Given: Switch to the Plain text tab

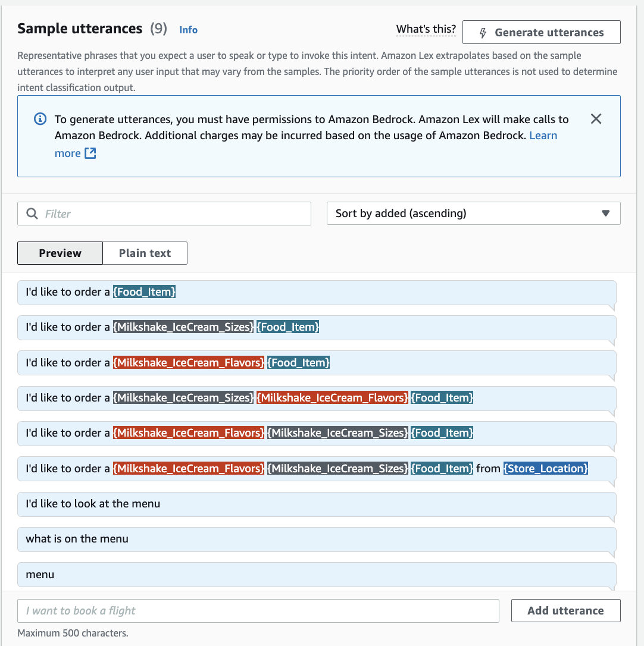Looking at the screenshot, I should pyautogui.click(x=145, y=253).
